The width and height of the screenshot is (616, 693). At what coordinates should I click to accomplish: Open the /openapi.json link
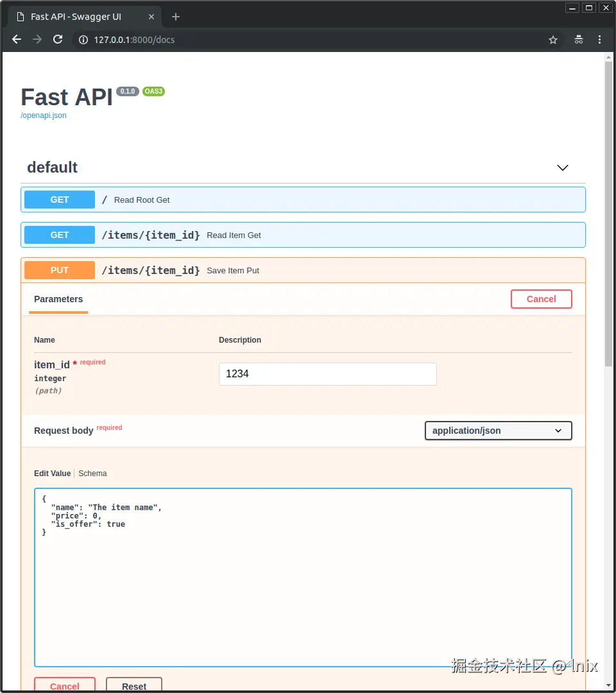43,115
